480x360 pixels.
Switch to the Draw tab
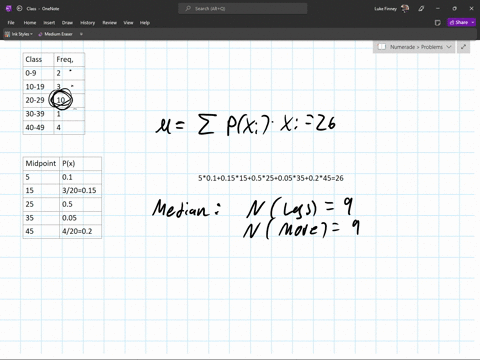click(67, 23)
